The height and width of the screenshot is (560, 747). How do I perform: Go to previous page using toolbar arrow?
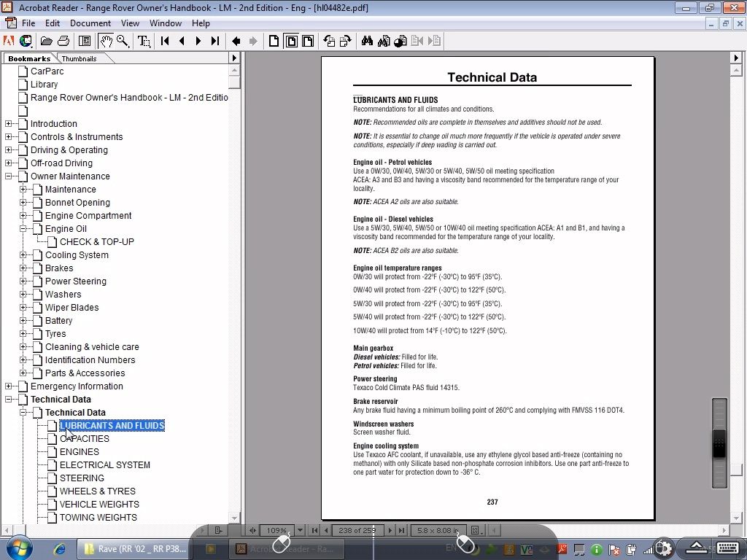coord(182,41)
